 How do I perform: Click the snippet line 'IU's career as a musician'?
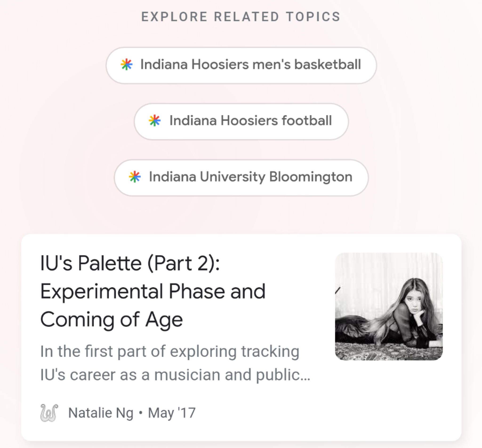(x=175, y=375)
